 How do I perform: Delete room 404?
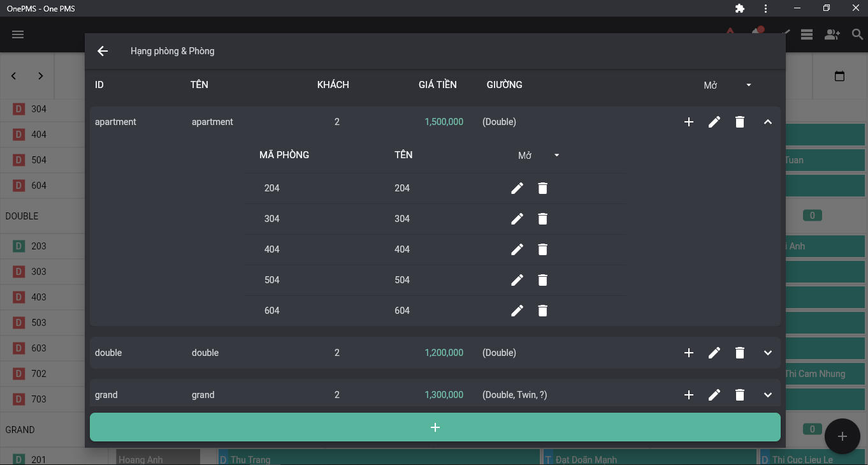(x=543, y=249)
